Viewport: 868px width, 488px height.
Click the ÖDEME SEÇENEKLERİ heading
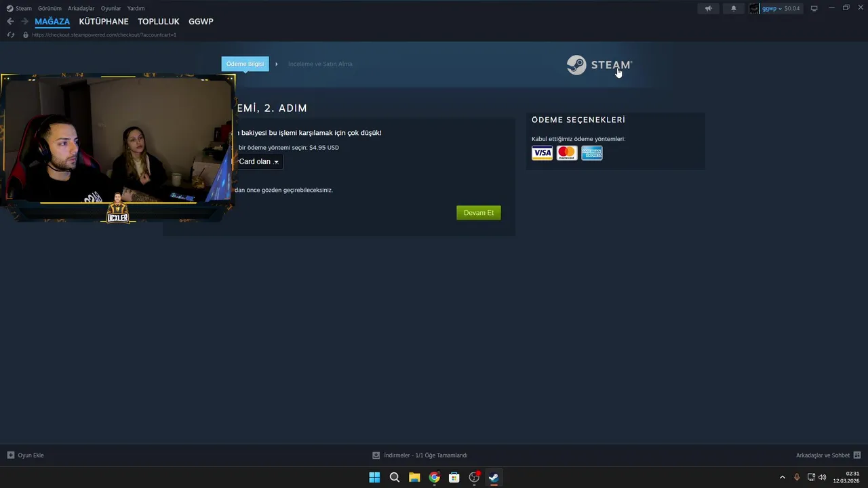coord(578,120)
